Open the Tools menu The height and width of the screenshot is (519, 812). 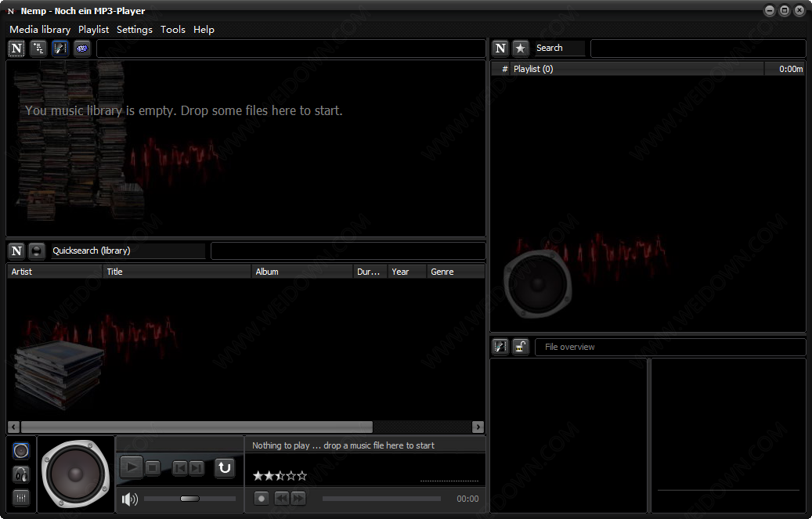click(173, 30)
